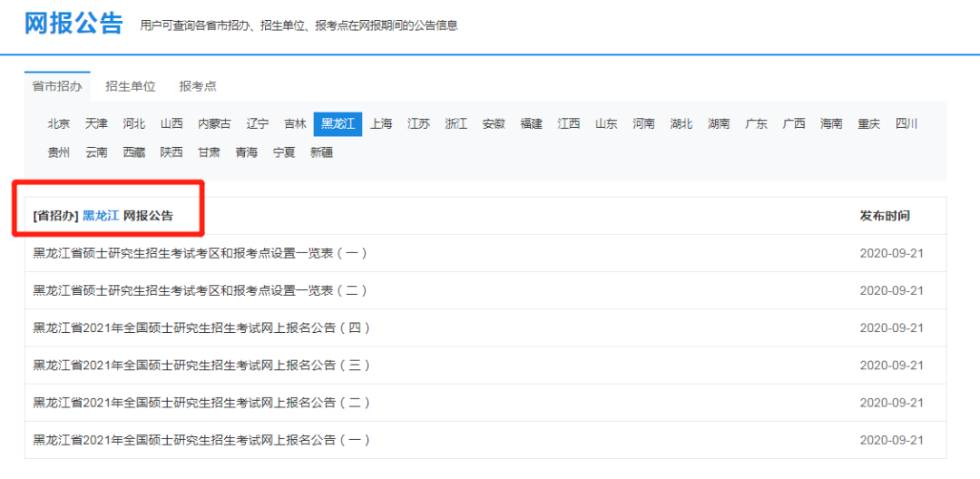Viewport: 980px width, 479px height.
Task: Choose 北京 from the province list
Action: pos(59,124)
